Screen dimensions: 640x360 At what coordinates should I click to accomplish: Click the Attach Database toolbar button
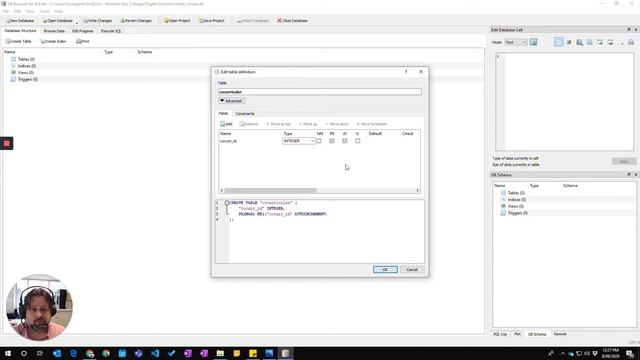253,20
